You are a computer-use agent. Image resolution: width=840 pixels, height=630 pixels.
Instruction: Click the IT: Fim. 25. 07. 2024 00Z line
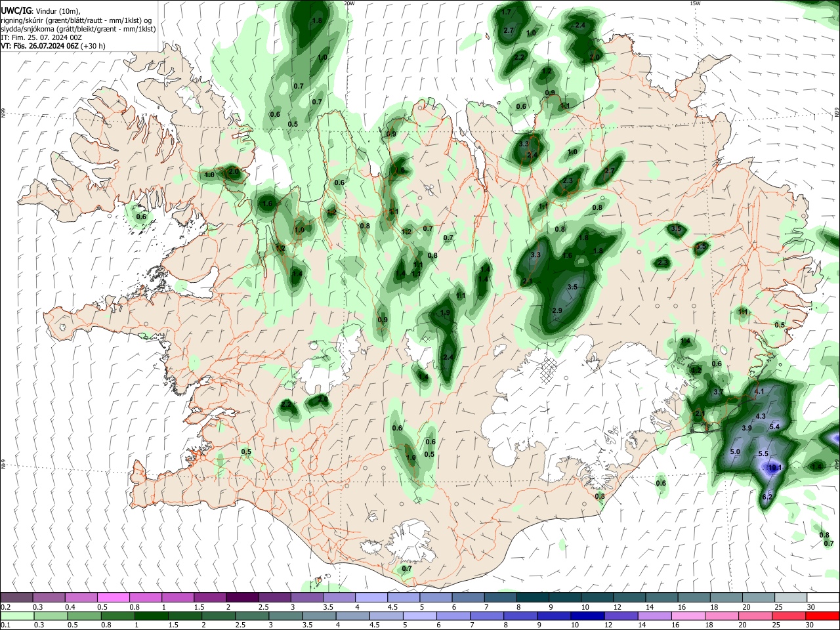(x=41, y=37)
